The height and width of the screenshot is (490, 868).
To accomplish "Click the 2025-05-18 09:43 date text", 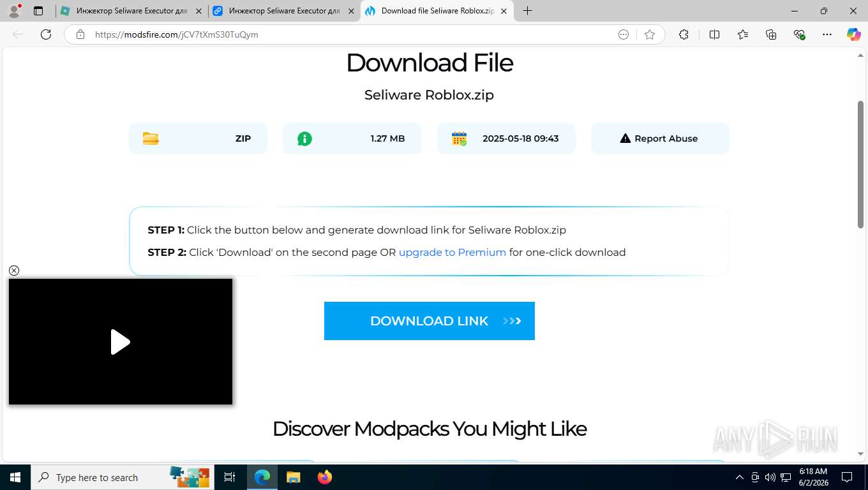I will click(x=521, y=138).
